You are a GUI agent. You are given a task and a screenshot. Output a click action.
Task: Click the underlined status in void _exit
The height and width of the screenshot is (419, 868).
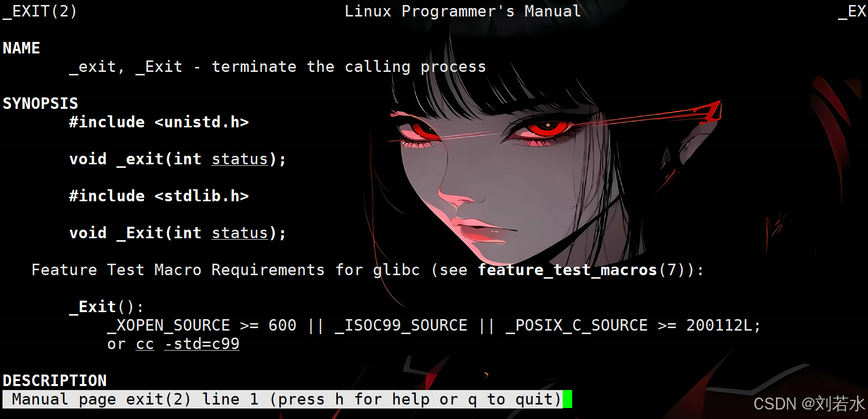click(240, 159)
